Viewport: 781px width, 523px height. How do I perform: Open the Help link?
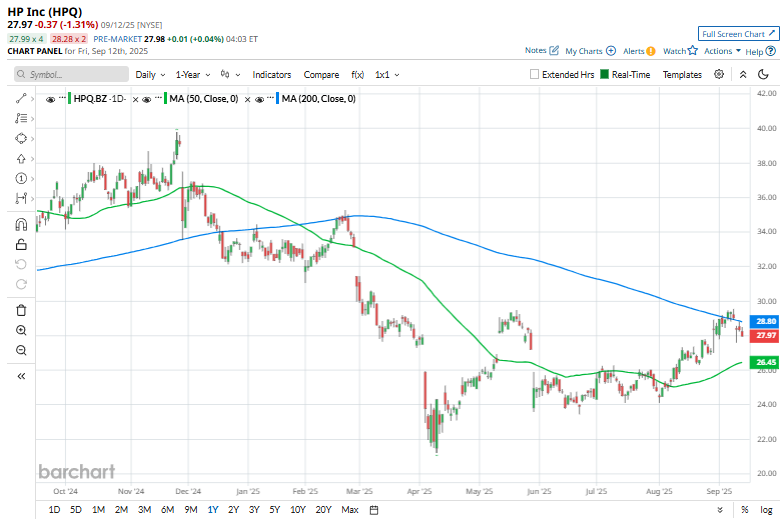pyautogui.click(x=760, y=51)
